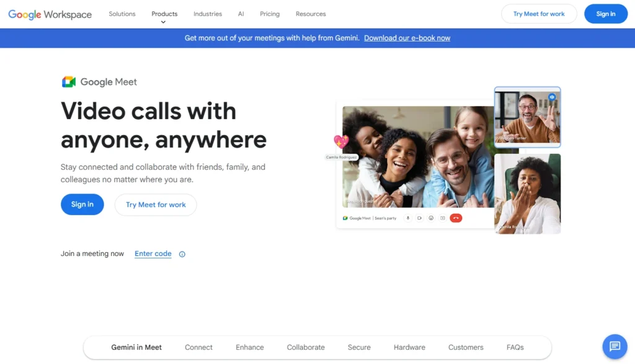Open the Solutions menu
This screenshot has width=635, height=364.
[122, 14]
